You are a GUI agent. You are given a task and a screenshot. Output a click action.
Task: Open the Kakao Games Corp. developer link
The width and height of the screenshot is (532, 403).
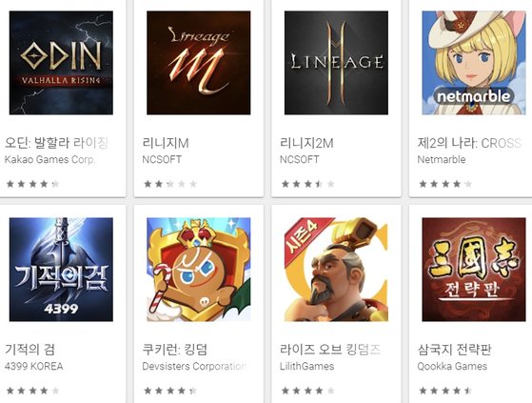(x=49, y=159)
